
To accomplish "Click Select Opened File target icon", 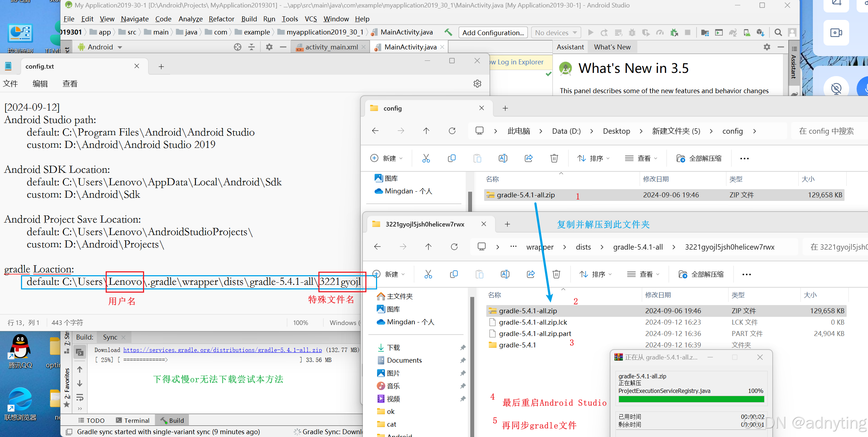I will click(x=238, y=47).
